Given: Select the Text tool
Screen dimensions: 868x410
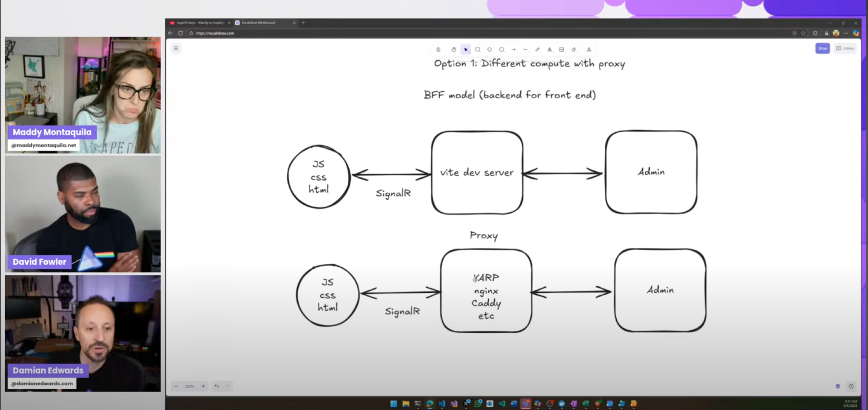Looking at the screenshot, I should tap(549, 49).
